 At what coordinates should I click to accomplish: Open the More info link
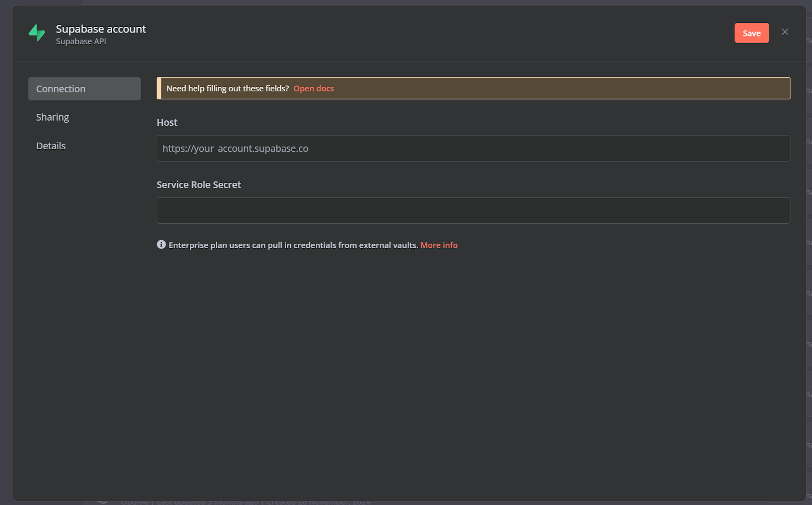[439, 245]
